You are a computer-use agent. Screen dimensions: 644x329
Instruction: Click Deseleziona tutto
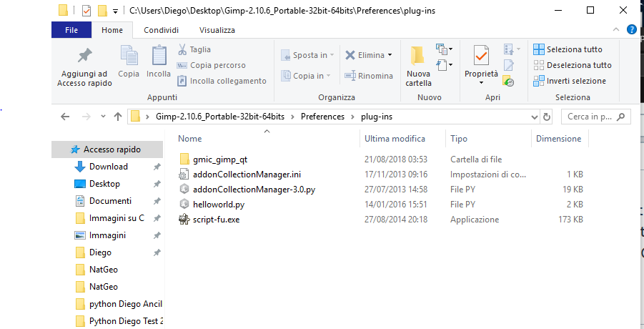[x=572, y=65]
